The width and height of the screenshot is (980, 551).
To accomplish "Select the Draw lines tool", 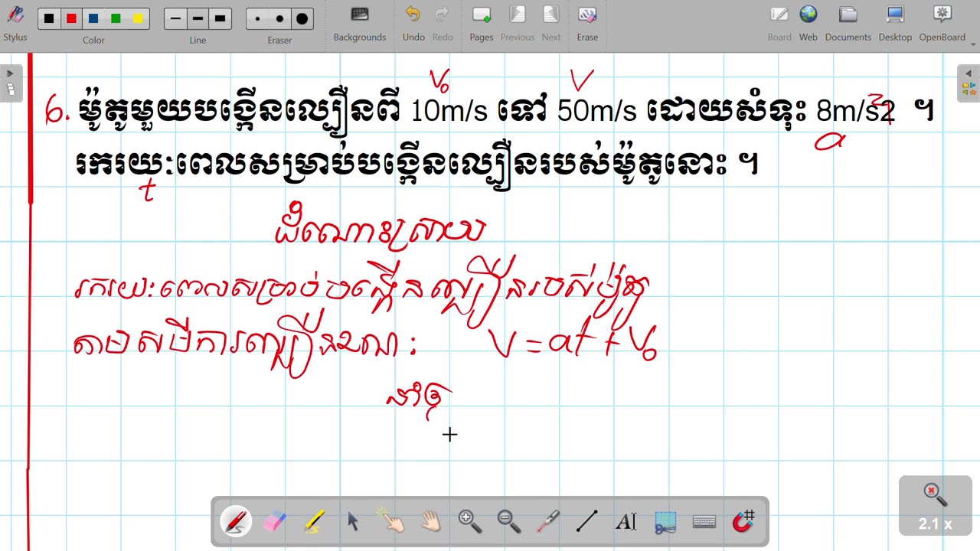I will tap(587, 522).
